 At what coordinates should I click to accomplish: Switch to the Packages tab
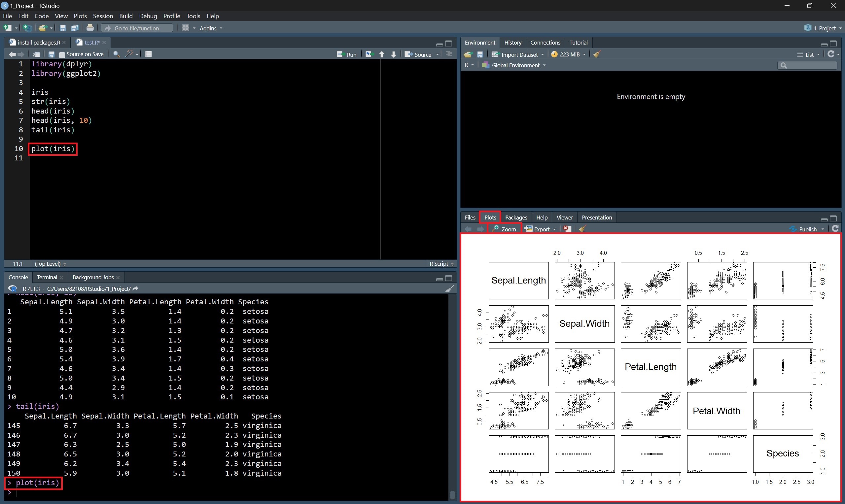[x=516, y=218]
